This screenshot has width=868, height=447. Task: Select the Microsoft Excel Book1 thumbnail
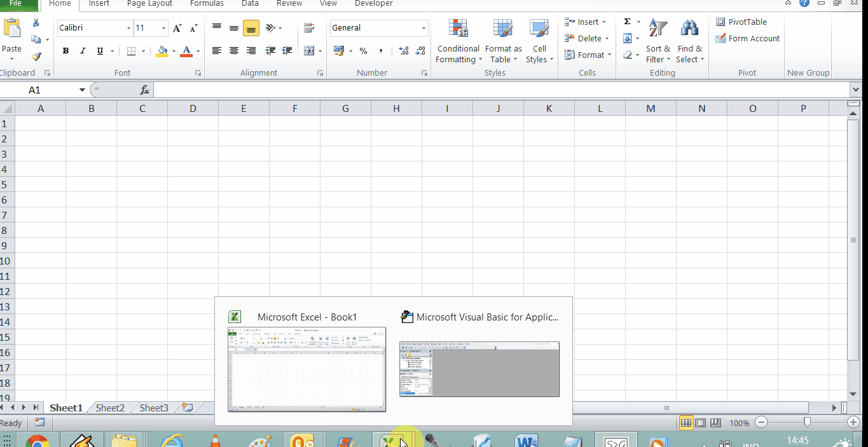pos(307,369)
